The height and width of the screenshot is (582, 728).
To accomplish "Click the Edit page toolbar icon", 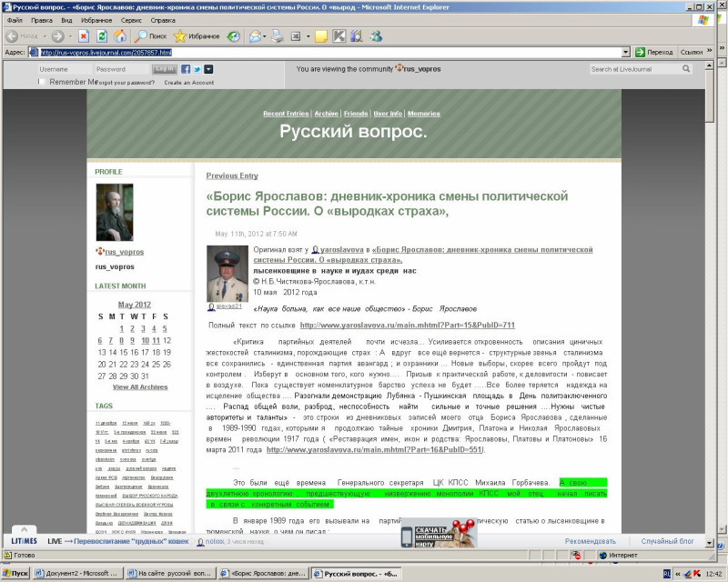I will (295, 36).
